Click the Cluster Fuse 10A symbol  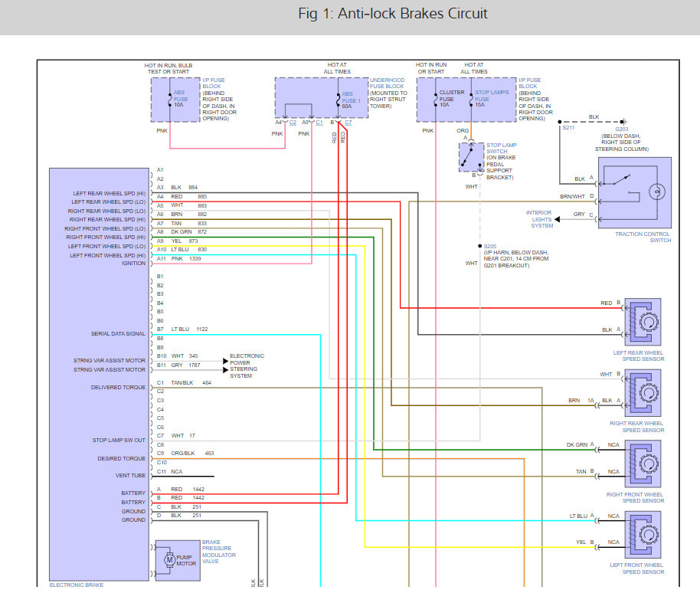pyautogui.click(x=435, y=99)
